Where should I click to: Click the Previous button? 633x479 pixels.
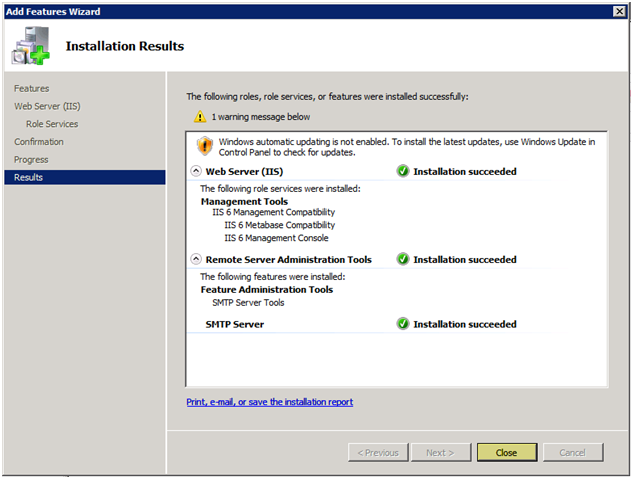pos(378,452)
